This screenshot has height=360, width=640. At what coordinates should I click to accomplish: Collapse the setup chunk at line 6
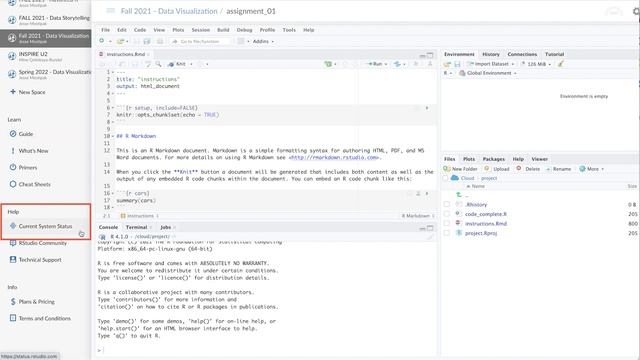(x=113, y=108)
